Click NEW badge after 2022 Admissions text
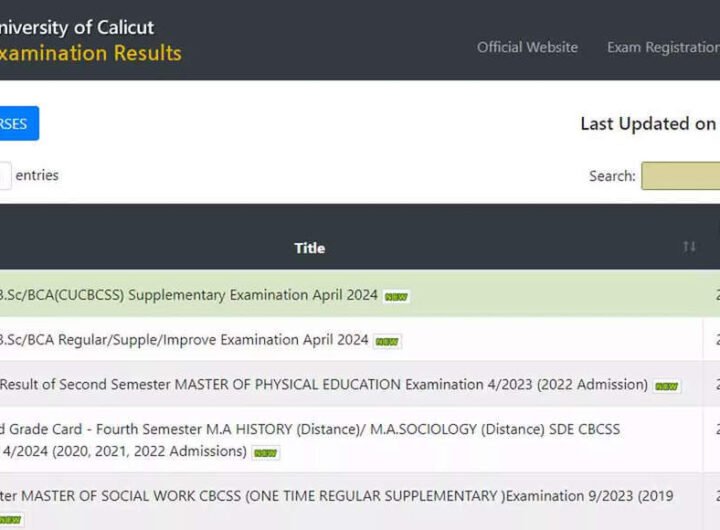The width and height of the screenshot is (720, 530). click(265, 452)
